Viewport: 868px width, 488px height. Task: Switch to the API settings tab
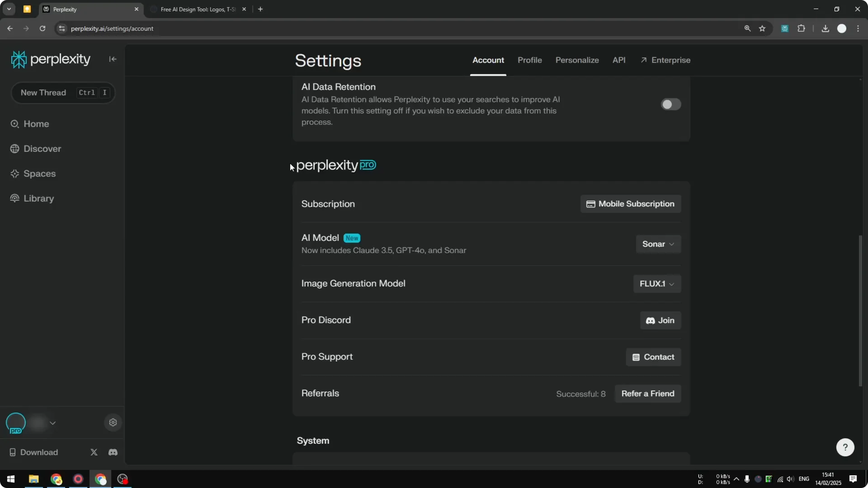click(619, 60)
